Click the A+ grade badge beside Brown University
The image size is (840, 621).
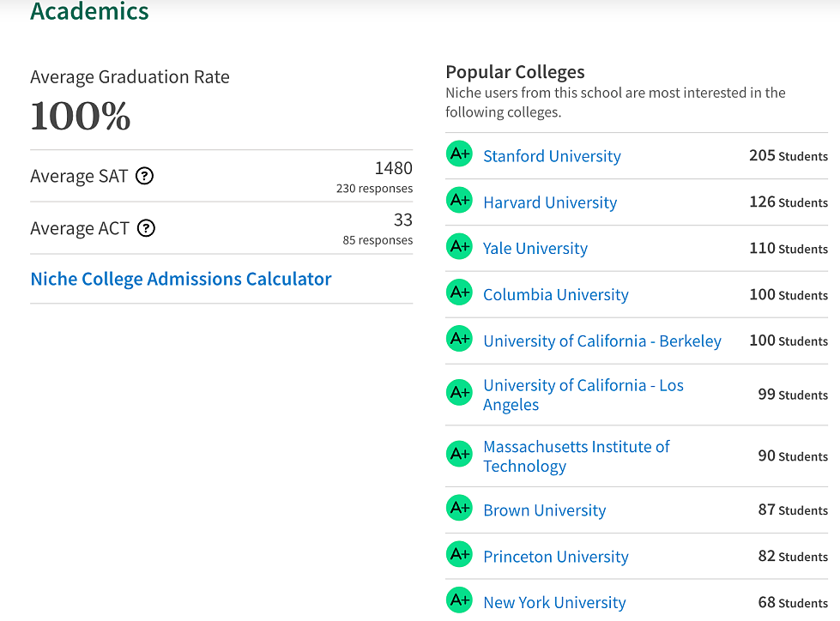[459, 508]
